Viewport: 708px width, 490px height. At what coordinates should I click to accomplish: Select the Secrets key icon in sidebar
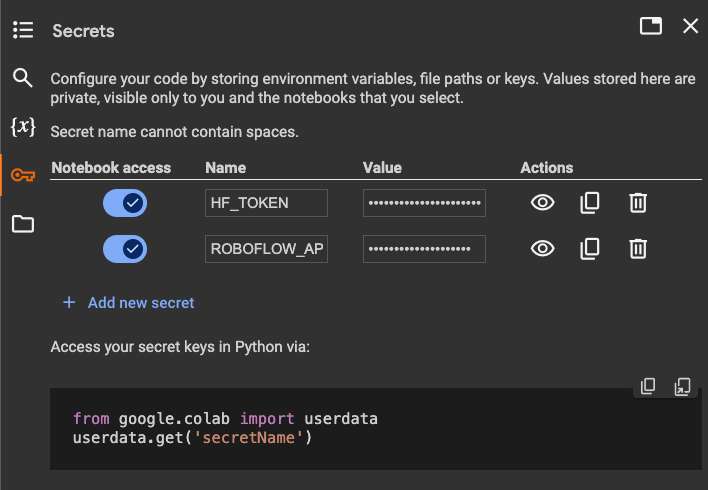point(23,176)
